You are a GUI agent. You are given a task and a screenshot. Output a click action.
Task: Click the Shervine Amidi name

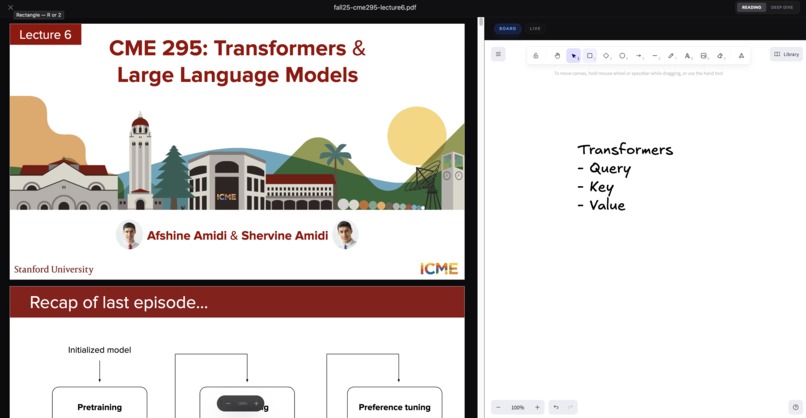pos(284,235)
